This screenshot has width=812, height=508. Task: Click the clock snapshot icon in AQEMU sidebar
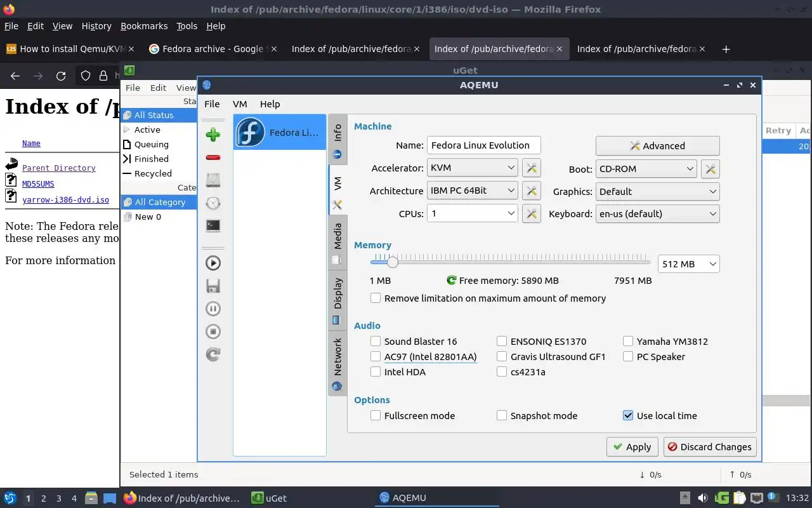point(213,203)
